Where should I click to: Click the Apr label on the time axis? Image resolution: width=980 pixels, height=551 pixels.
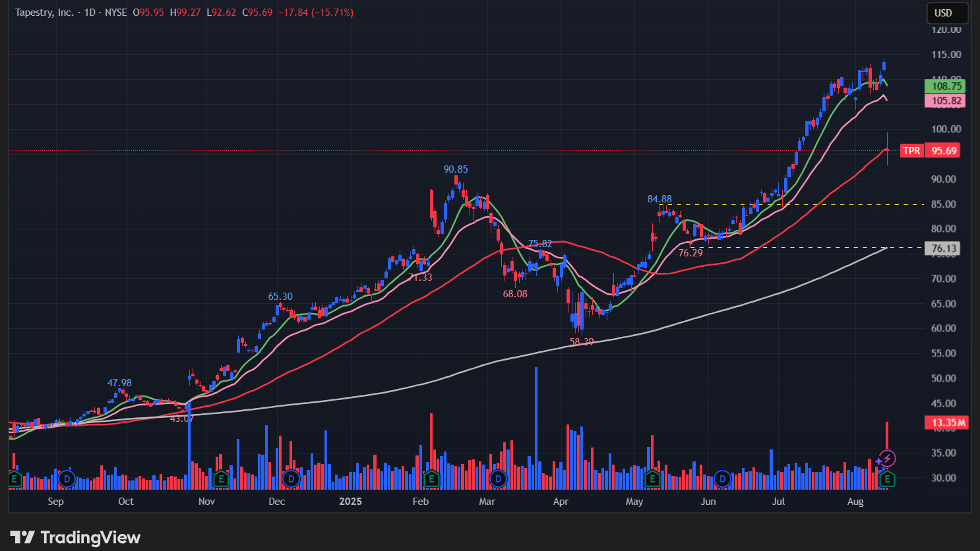coord(561,502)
